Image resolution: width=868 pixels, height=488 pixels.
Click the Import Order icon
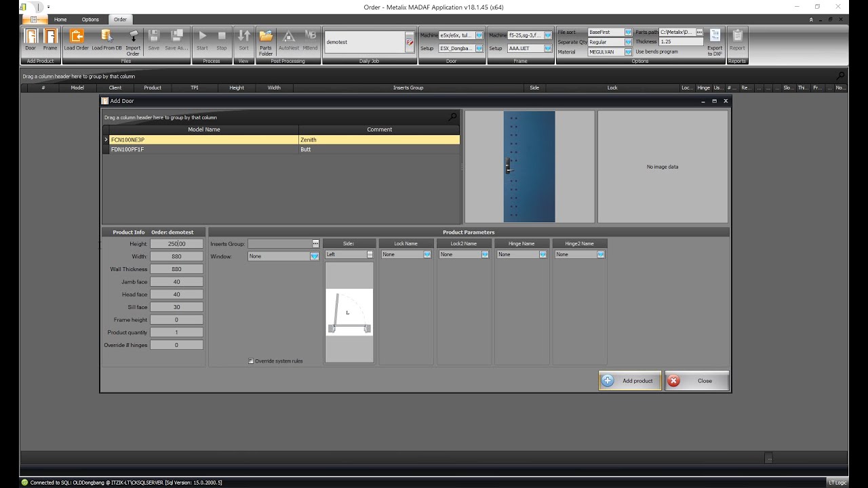click(x=133, y=36)
